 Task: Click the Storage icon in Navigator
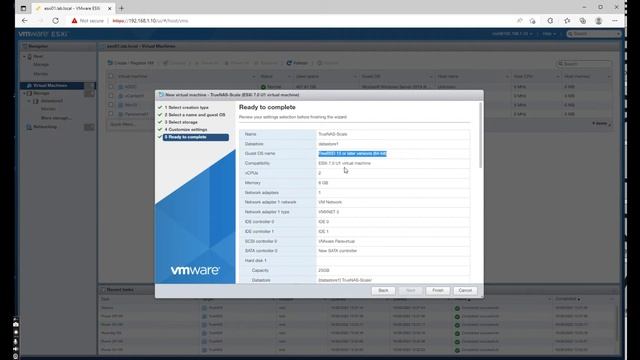(29, 93)
